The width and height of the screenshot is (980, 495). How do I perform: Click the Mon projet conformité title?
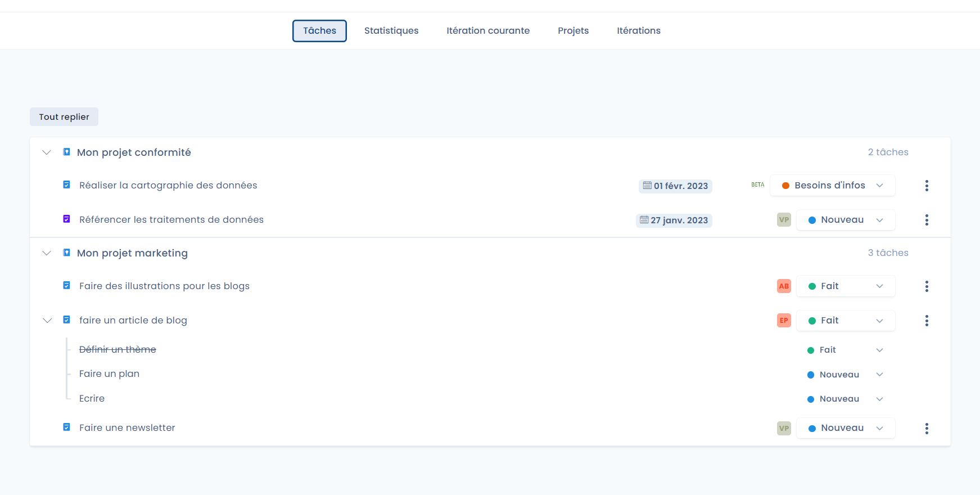tap(134, 152)
